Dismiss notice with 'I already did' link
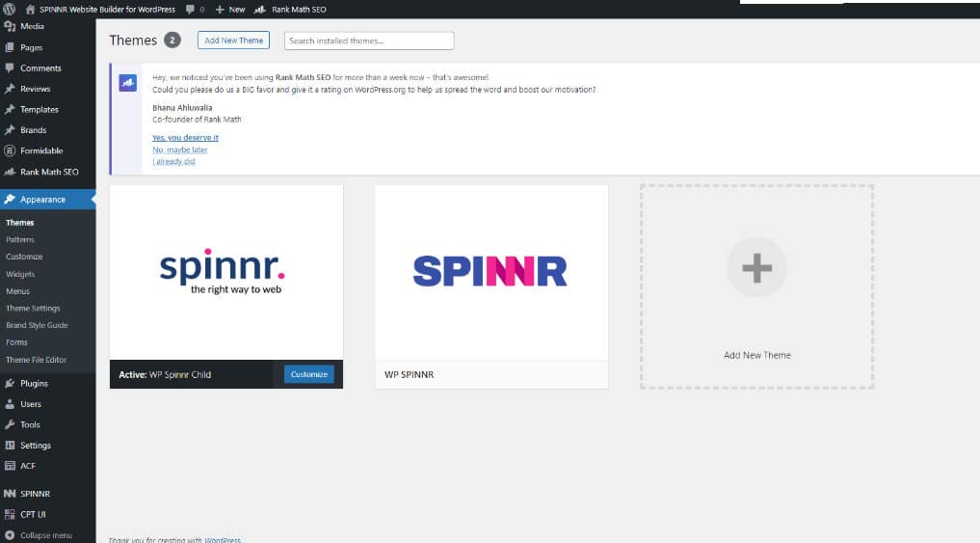980x543 pixels. pyautogui.click(x=173, y=162)
